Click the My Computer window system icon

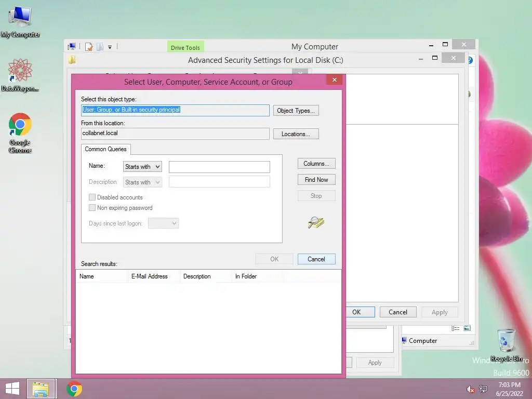[x=72, y=46]
